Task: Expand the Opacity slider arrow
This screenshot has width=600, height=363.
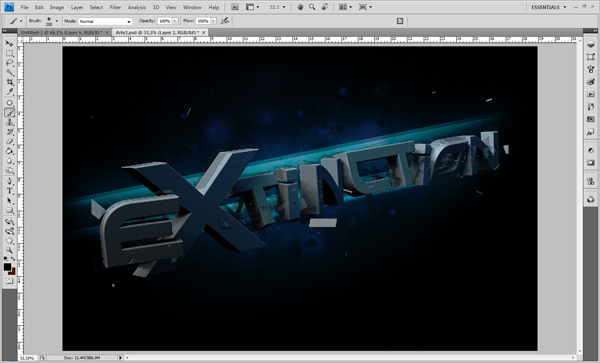Action: click(x=175, y=21)
